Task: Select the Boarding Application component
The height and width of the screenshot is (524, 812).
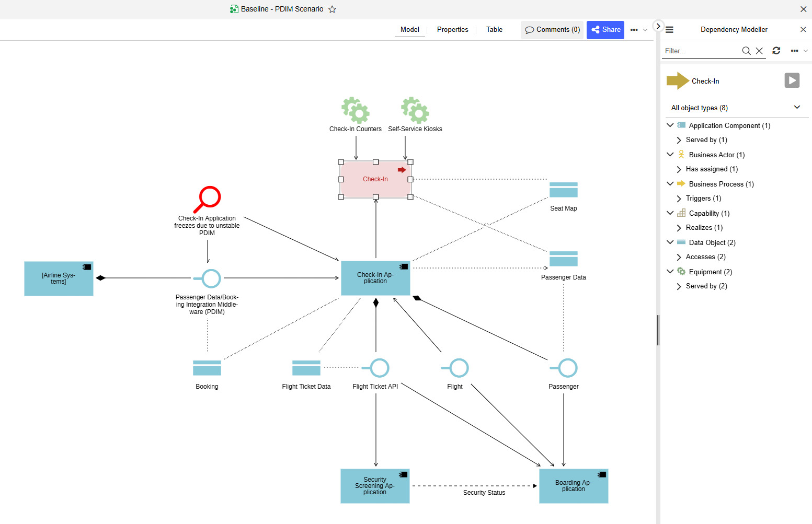Action: point(573,486)
